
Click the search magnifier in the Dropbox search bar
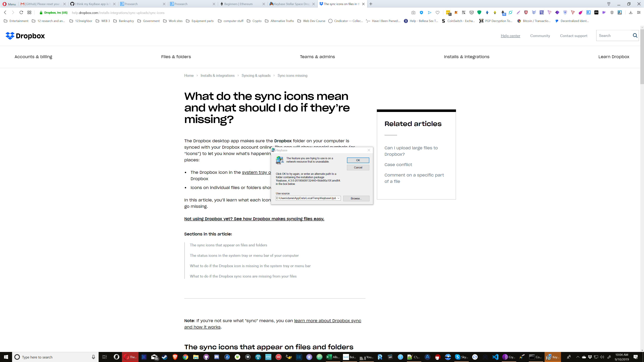(x=635, y=36)
